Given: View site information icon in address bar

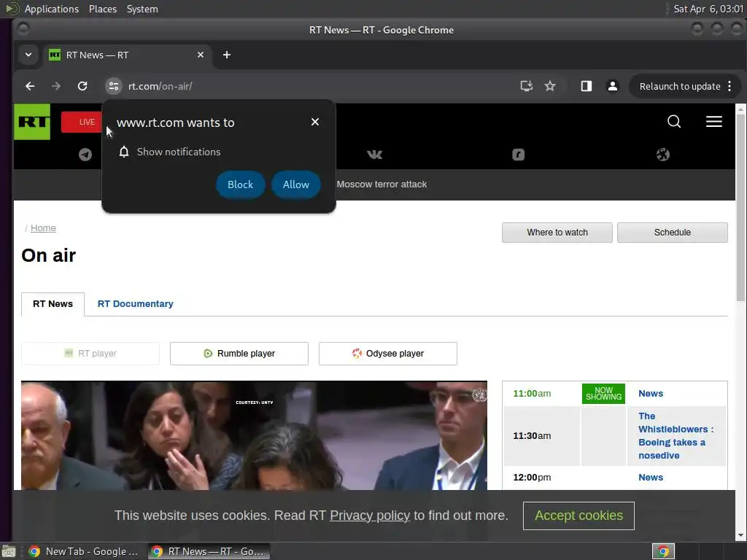Looking at the screenshot, I should tap(113, 86).
